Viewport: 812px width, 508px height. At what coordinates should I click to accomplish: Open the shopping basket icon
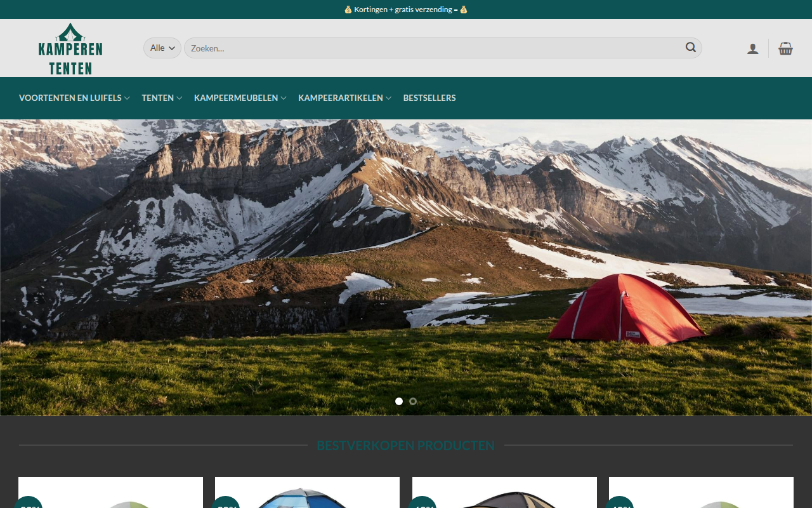coord(786,48)
